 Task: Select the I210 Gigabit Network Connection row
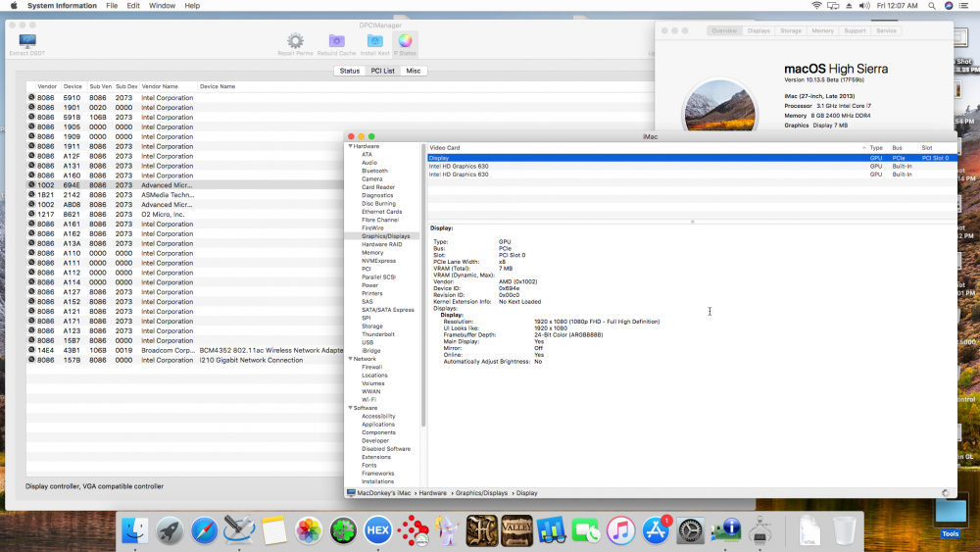point(185,360)
